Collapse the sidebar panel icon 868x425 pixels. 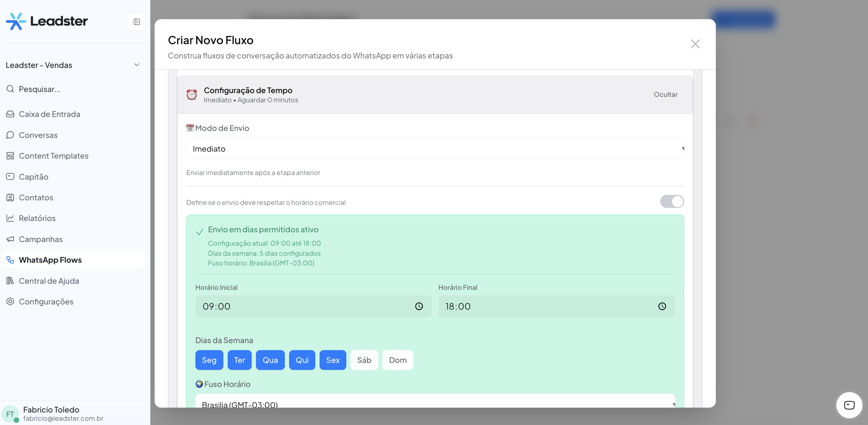point(136,22)
